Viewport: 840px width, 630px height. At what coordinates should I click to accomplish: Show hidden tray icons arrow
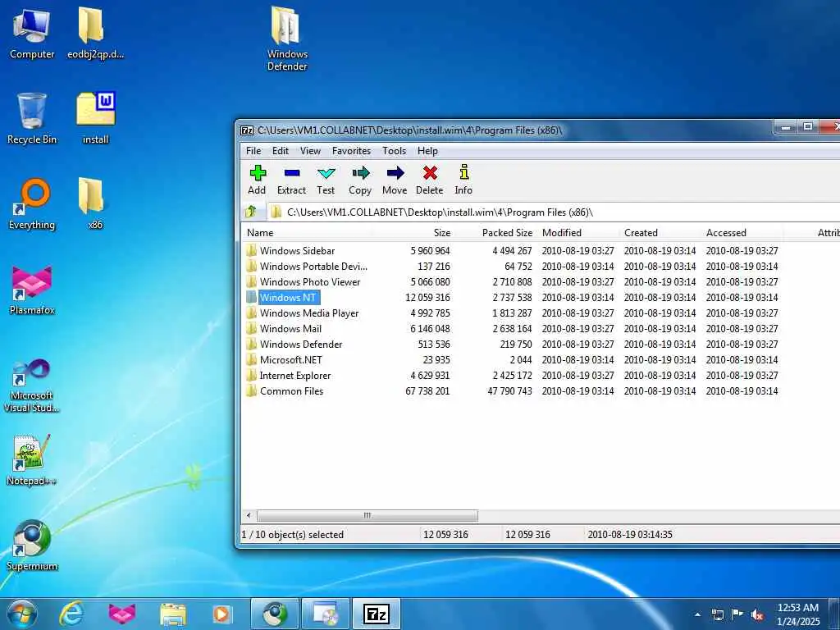point(697,614)
